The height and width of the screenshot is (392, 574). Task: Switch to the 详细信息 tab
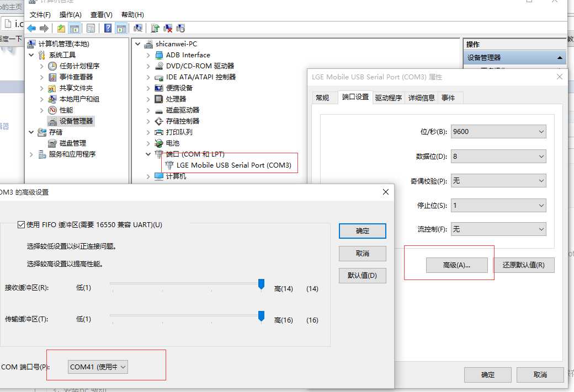(x=421, y=98)
